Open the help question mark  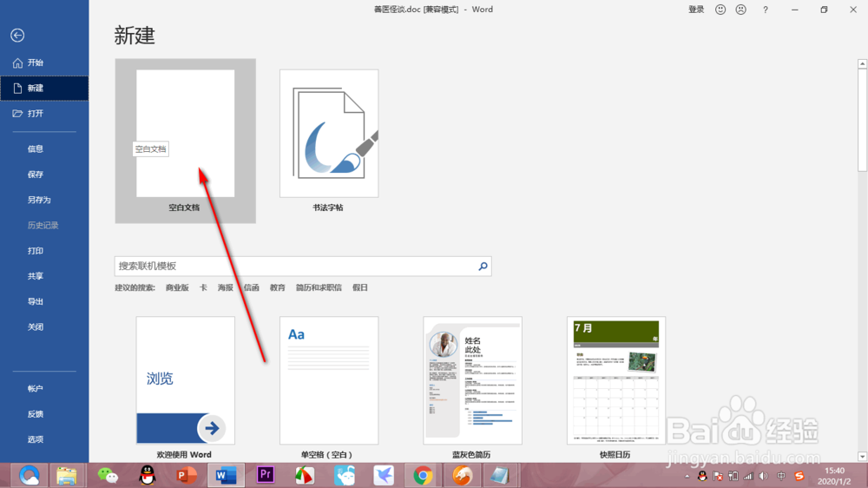click(765, 10)
